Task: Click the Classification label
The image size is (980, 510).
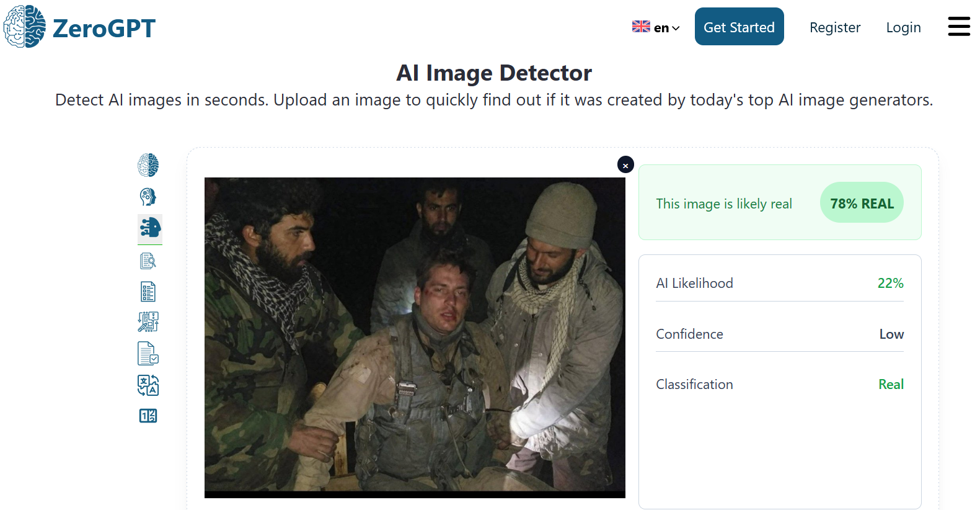Action: point(694,384)
